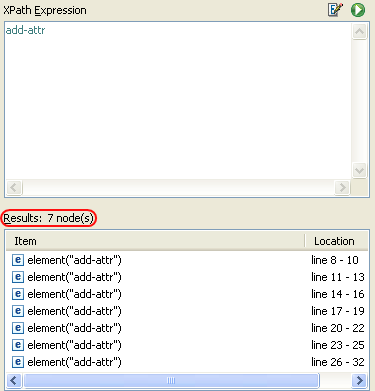The image size is (375, 391).
Task: Click the results list horizontal scrollbar thumb
Action: click(x=171, y=380)
